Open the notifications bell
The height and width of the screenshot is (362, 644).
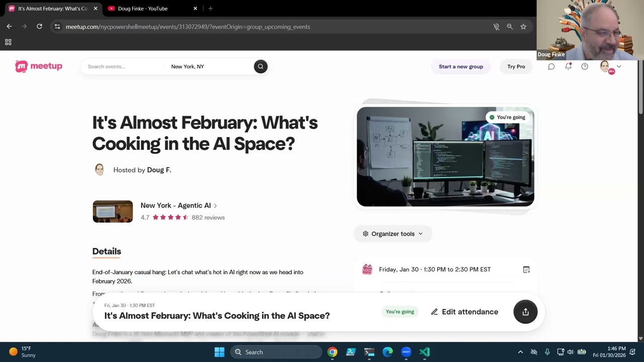coord(568,66)
